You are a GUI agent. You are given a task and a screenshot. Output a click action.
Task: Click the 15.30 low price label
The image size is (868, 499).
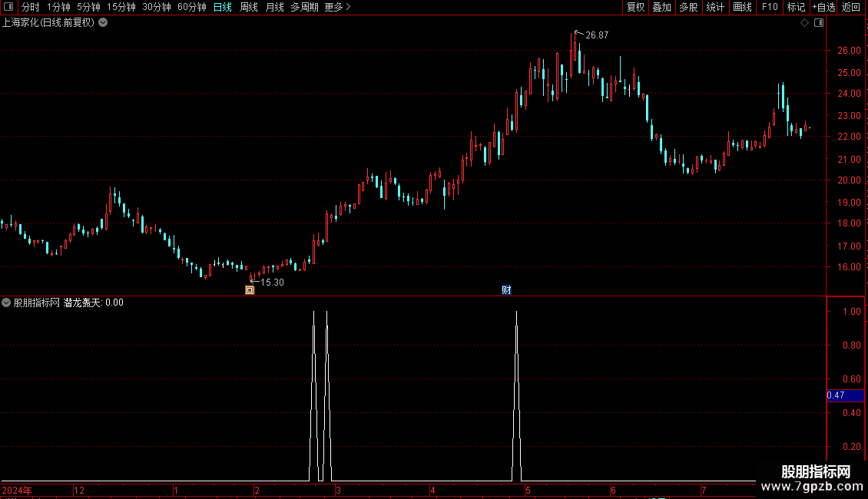click(x=272, y=283)
